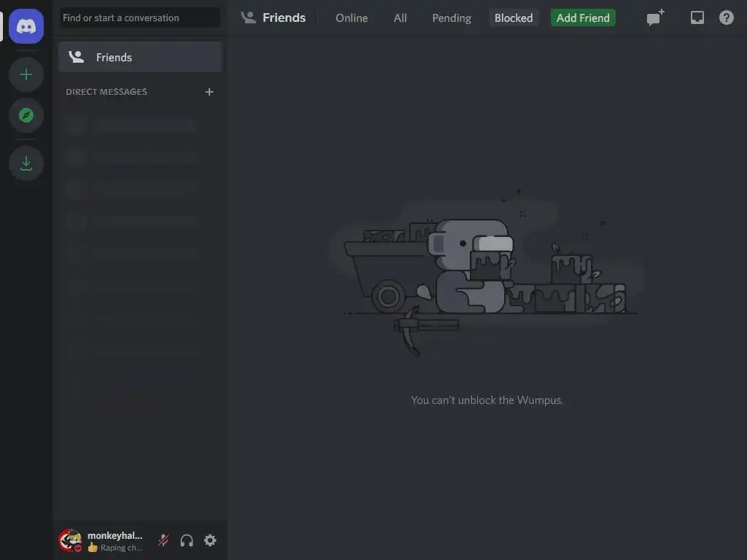Switch to the All friends tab
This screenshot has width=747, height=560.
(400, 18)
